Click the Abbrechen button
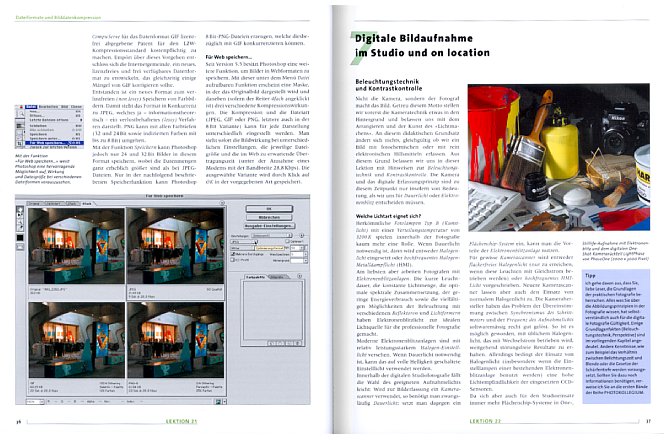 click(269, 217)
